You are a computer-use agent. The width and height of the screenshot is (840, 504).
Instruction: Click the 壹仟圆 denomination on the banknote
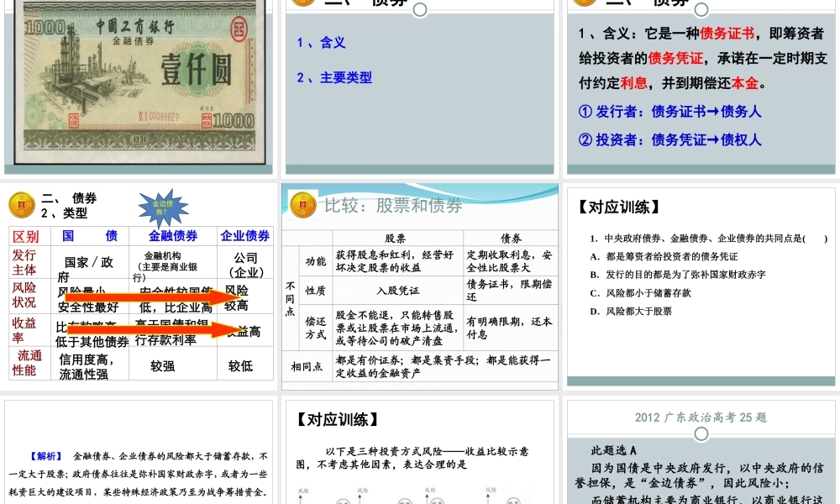[x=196, y=70]
